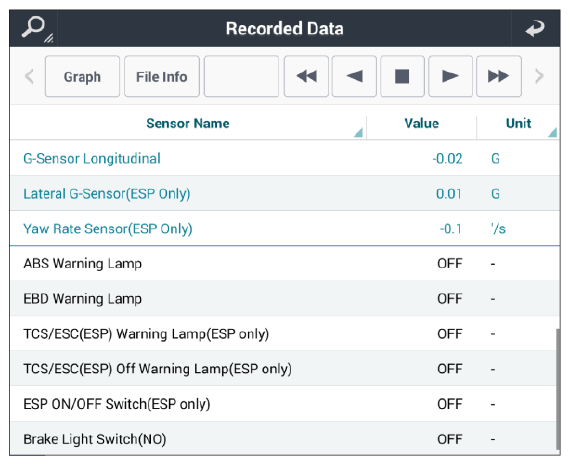
Task: Rewind recorded data playback fast
Action: tap(306, 76)
